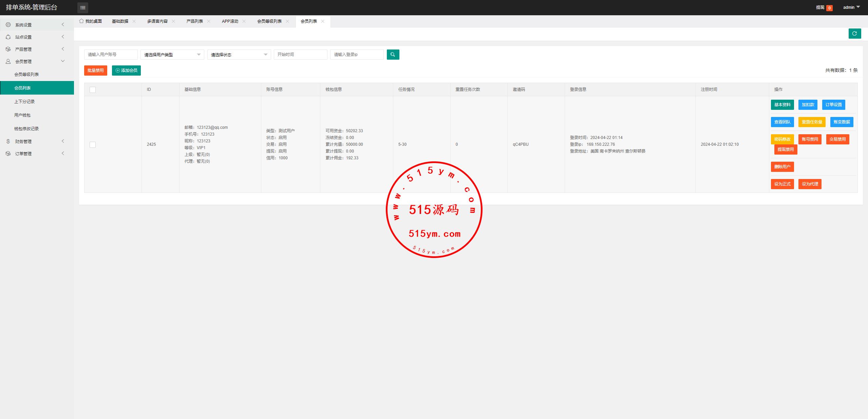
Task: Click the search magnifier icon button
Action: point(393,55)
